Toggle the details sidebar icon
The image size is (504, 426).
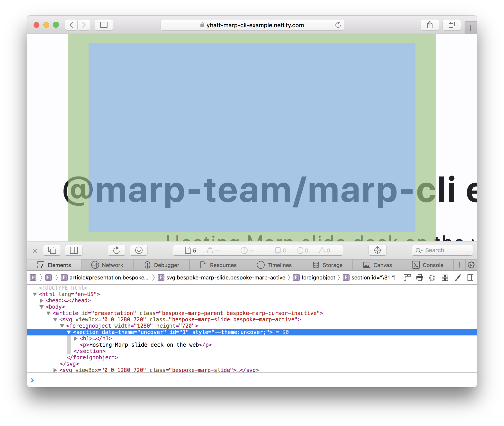[x=470, y=278]
